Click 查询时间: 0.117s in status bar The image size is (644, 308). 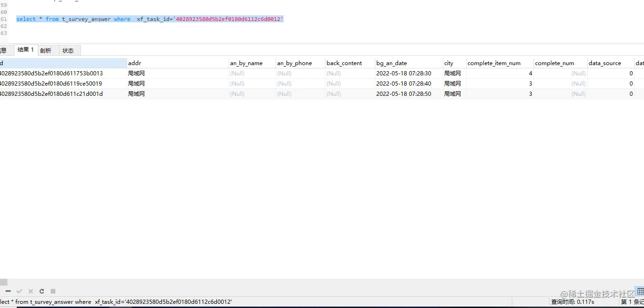(572, 302)
